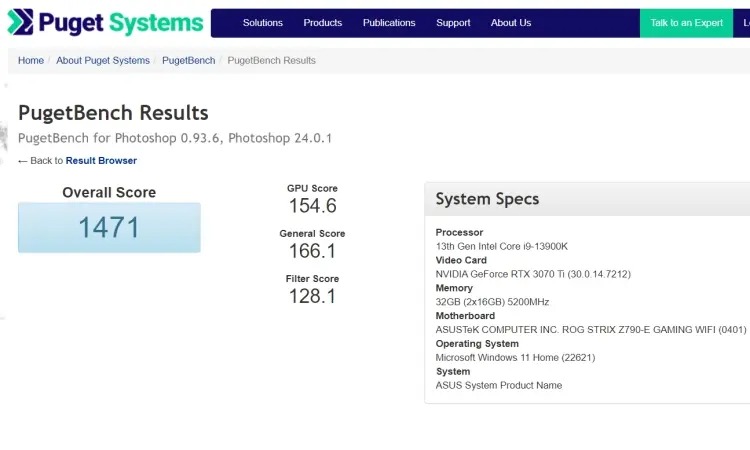The height and width of the screenshot is (450, 750).
Task: Click the PugetBench Results breadcrumb text
Action: coord(271,61)
